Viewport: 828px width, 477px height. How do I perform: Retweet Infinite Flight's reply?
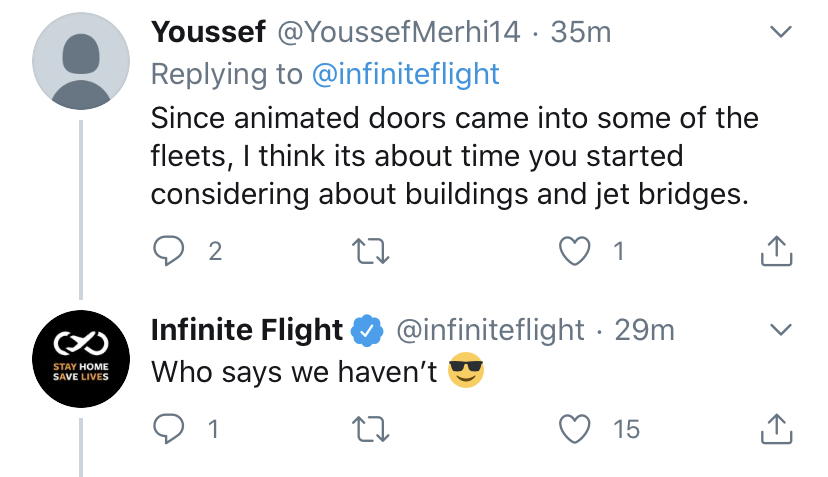tap(370, 429)
